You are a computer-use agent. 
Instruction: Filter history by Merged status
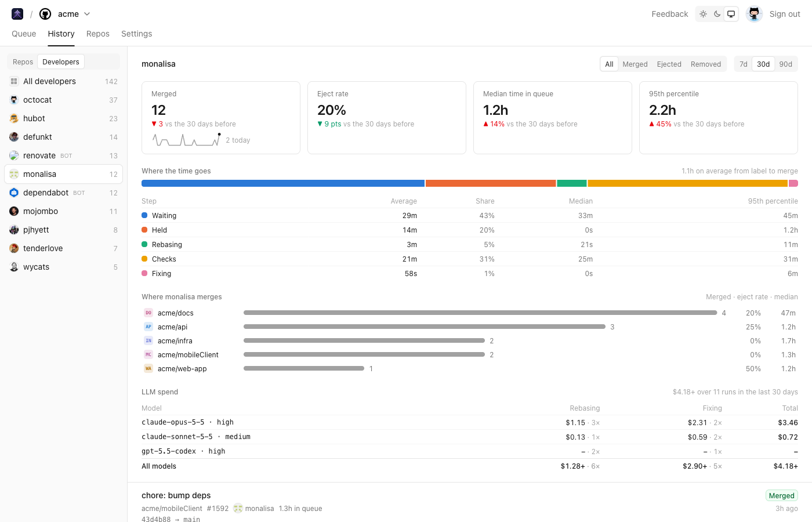[x=635, y=64]
